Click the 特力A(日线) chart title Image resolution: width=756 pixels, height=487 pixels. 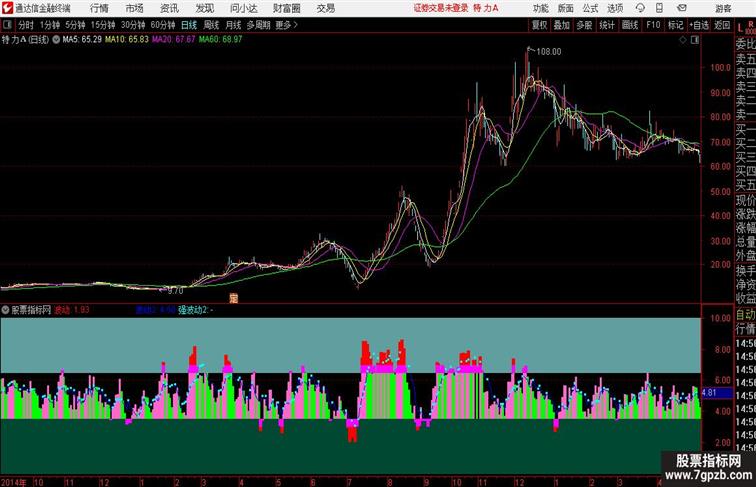click(x=26, y=40)
